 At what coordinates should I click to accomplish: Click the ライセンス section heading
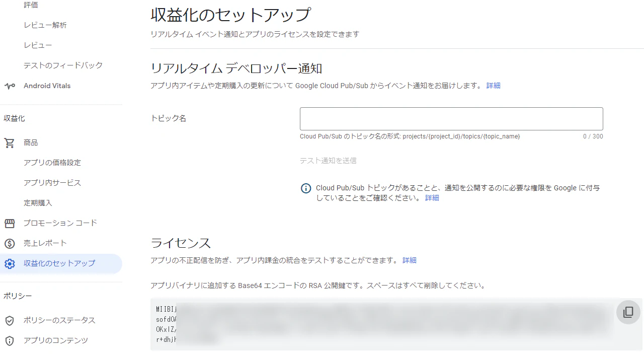[x=181, y=243]
